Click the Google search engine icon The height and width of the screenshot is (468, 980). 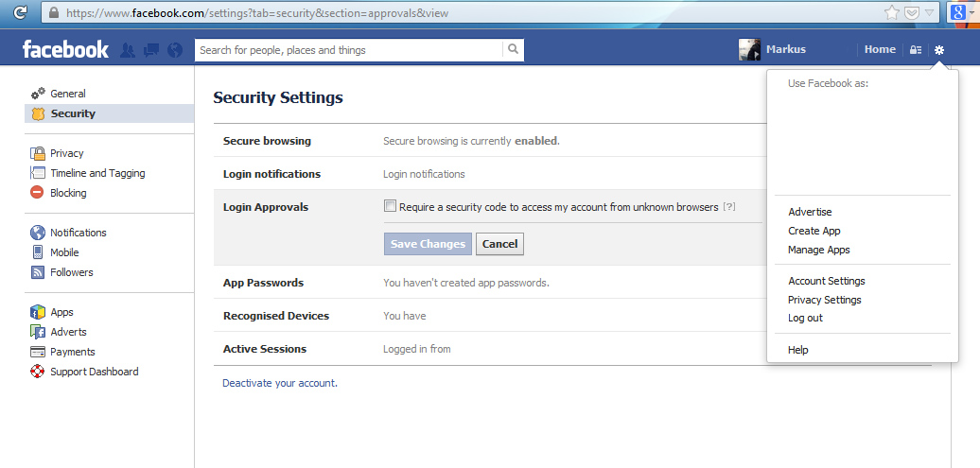click(x=957, y=12)
